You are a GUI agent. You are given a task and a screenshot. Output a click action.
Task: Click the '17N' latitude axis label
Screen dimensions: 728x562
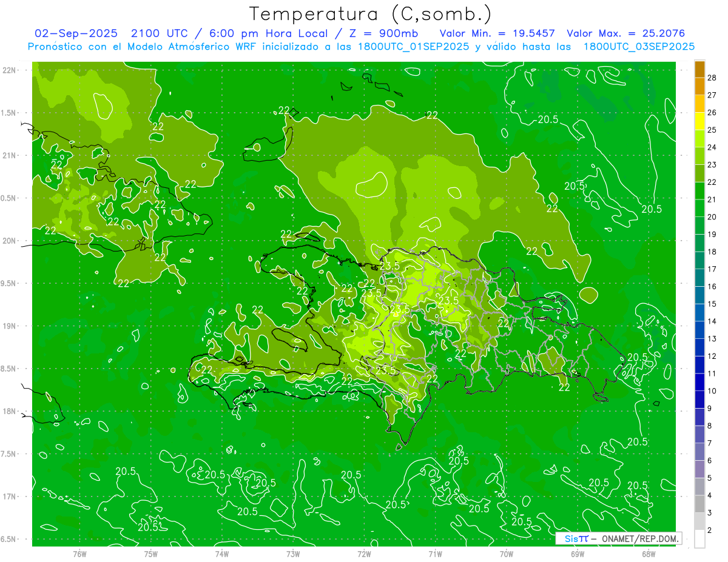[x=8, y=497]
